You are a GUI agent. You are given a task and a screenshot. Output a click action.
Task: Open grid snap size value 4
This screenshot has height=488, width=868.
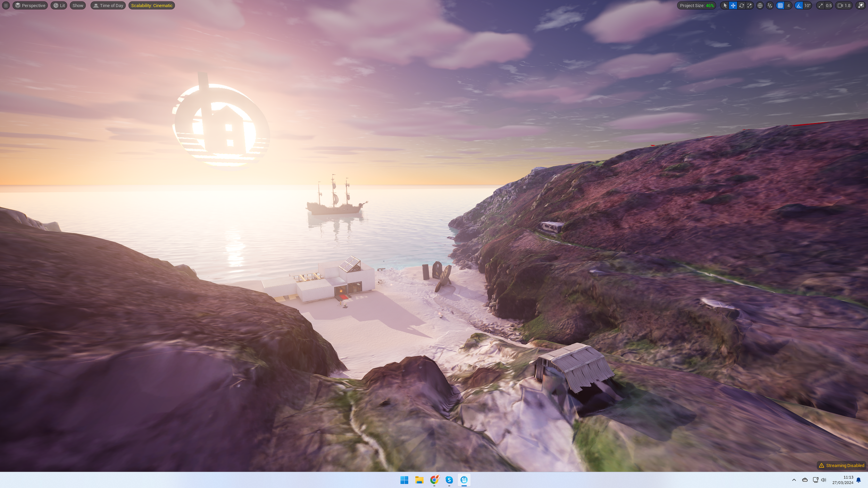[788, 6]
